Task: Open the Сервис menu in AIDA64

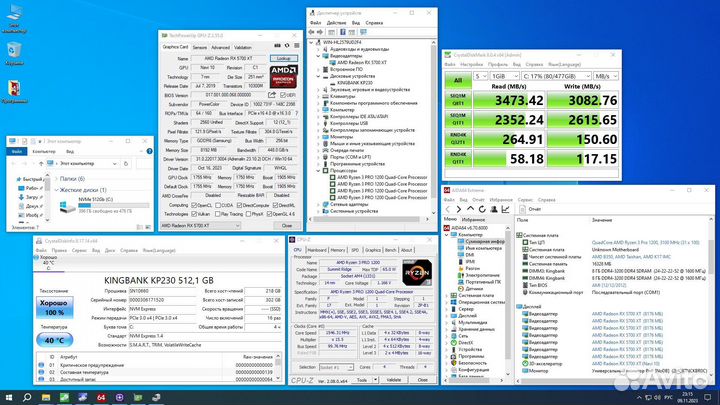Action: coord(525,200)
